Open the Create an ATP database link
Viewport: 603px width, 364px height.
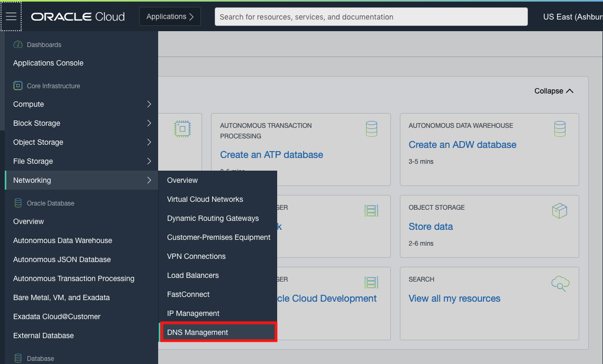270,154
